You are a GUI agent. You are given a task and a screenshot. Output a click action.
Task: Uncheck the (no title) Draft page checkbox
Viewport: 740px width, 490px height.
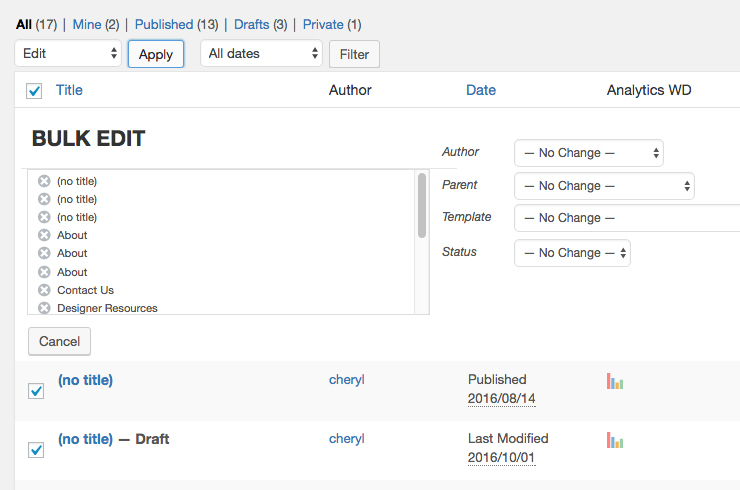36,450
